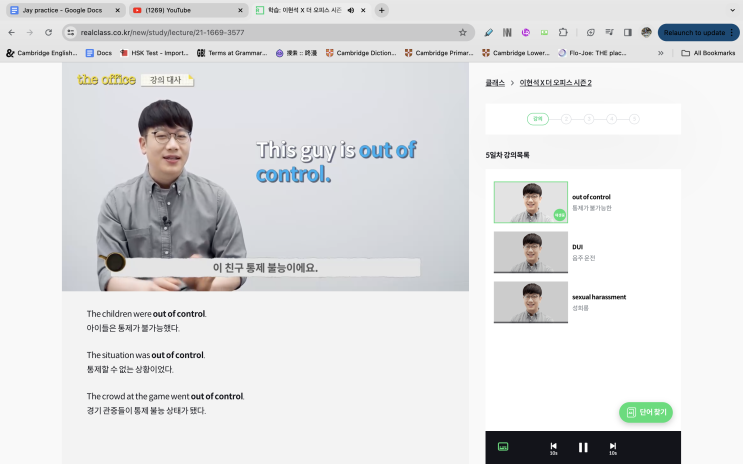Open the Docs bookmark
This screenshot has height=464, width=743.
99,53
